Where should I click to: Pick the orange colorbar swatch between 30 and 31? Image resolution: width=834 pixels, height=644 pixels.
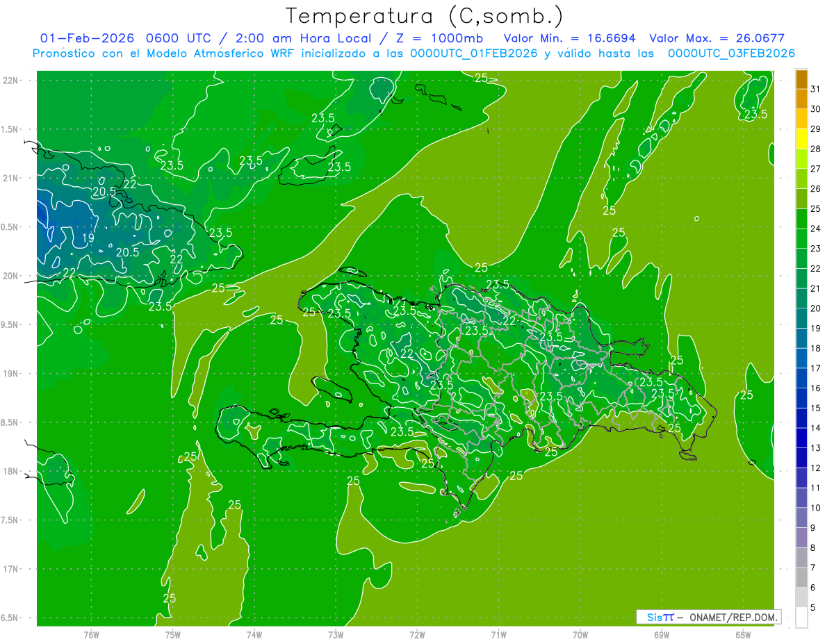(x=801, y=99)
